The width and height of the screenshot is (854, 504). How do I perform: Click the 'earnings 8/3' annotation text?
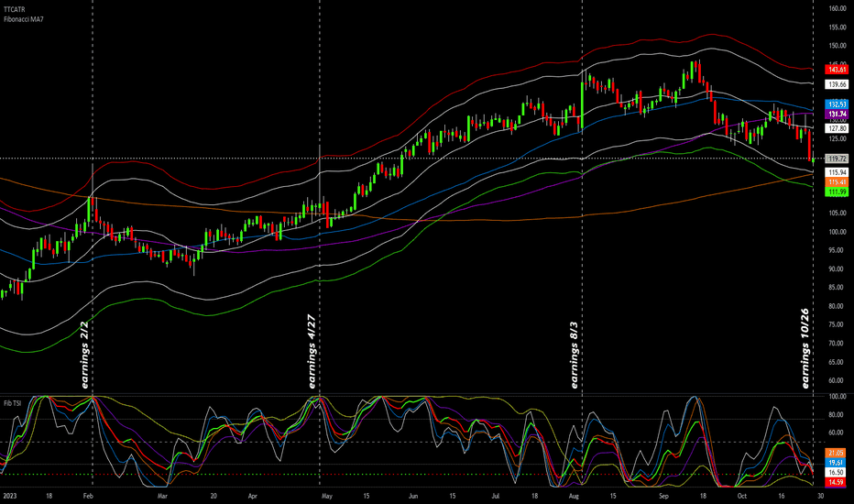pyautogui.click(x=574, y=355)
